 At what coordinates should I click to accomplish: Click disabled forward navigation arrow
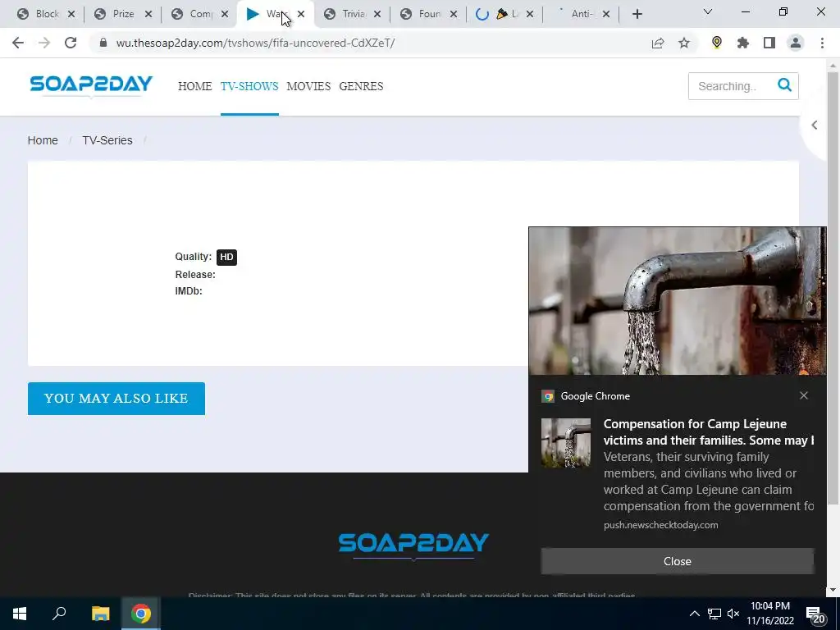click(44, 43)
